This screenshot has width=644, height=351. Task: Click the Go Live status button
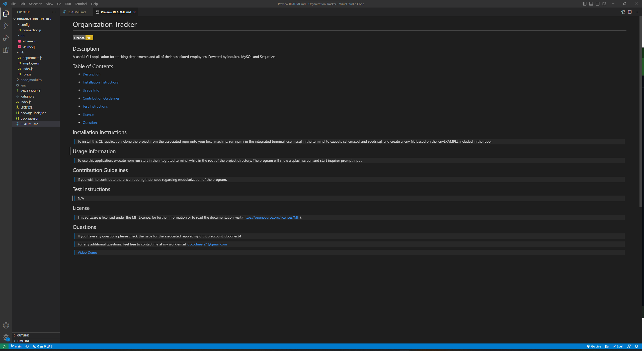(594, 346)
